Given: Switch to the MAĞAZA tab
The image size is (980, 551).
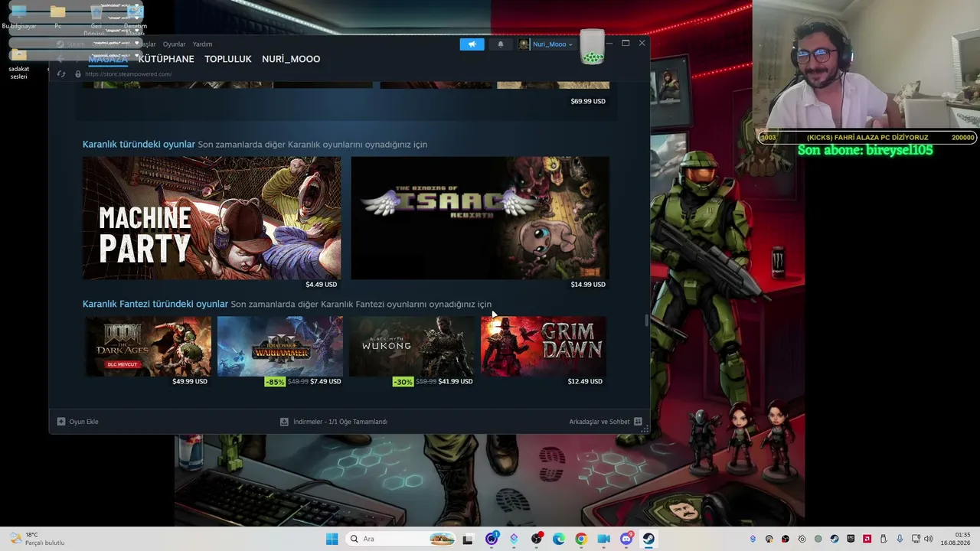Looking at the screenshot, I should pyautogui.click(x=107, y=59).
